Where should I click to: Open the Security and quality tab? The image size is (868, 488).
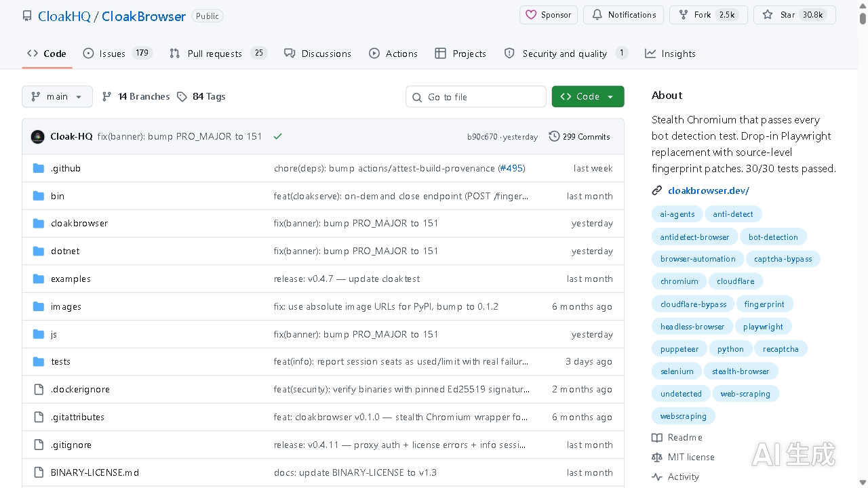566,54
